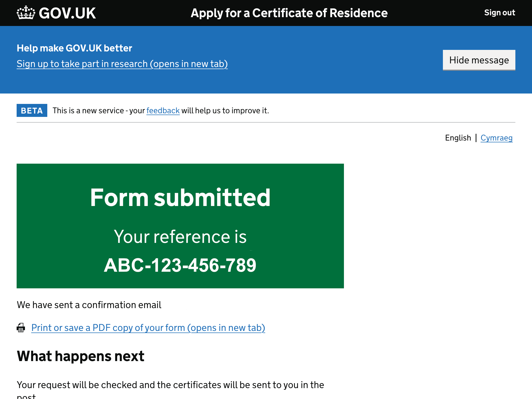Viewport: 532px width, 399px height.
Task: Click the request will be checked paragraph
Action: (170, 385)
